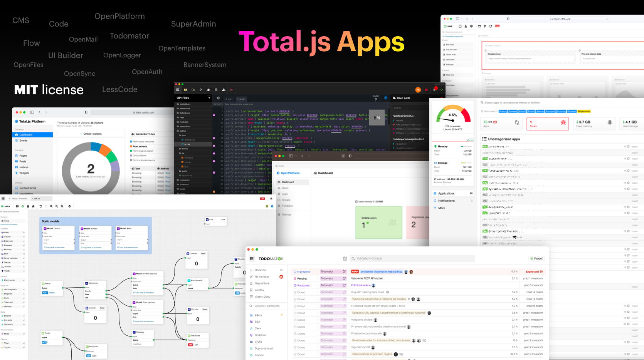Open the Errors card in server monitor

[548, 124]
